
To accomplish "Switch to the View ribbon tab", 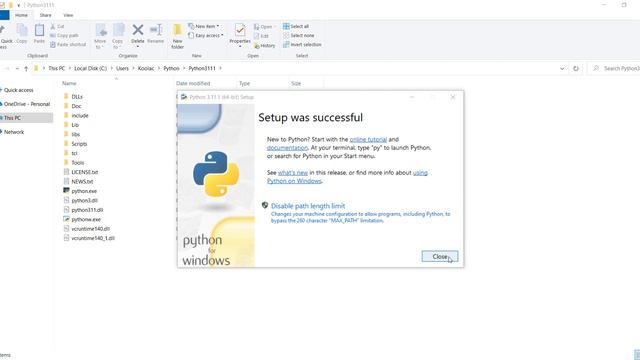I will coord(68,15).
